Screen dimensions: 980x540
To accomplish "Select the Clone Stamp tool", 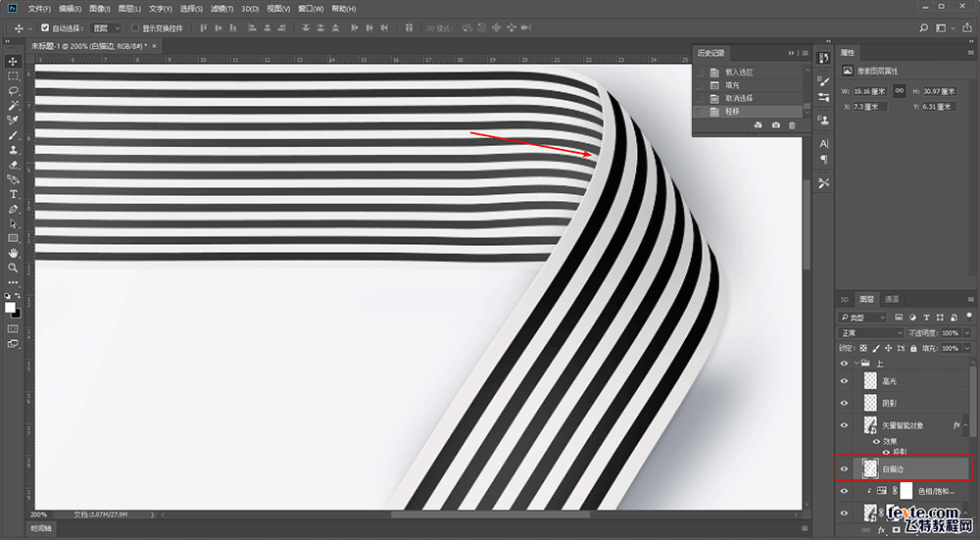I will coord(13,150).
